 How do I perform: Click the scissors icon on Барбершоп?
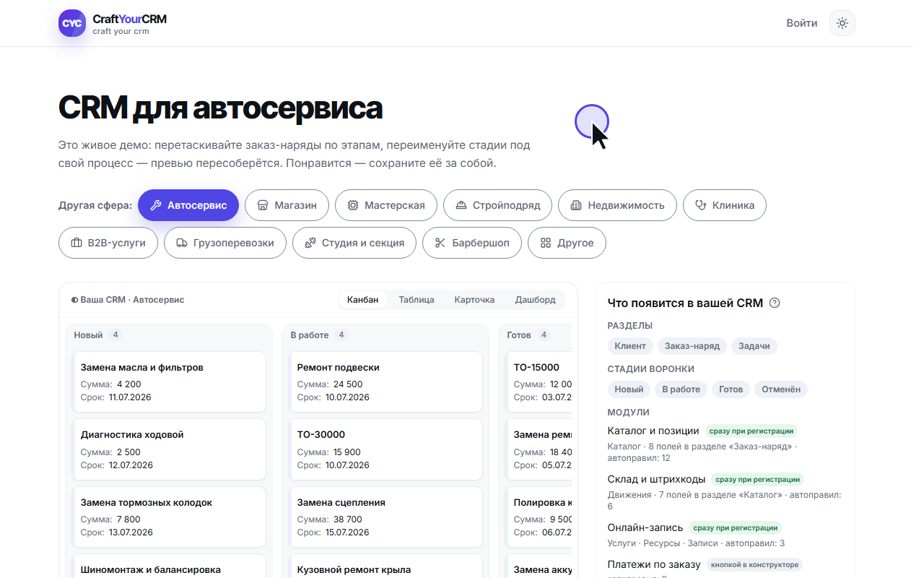pyautogui.click(x=440, y=243)
